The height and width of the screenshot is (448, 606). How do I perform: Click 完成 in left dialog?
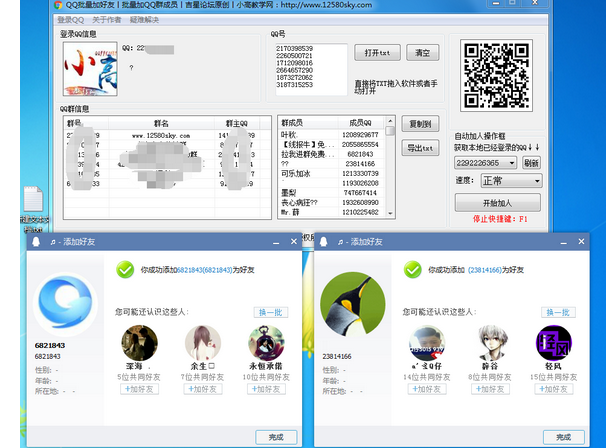[x=276, y=437]
